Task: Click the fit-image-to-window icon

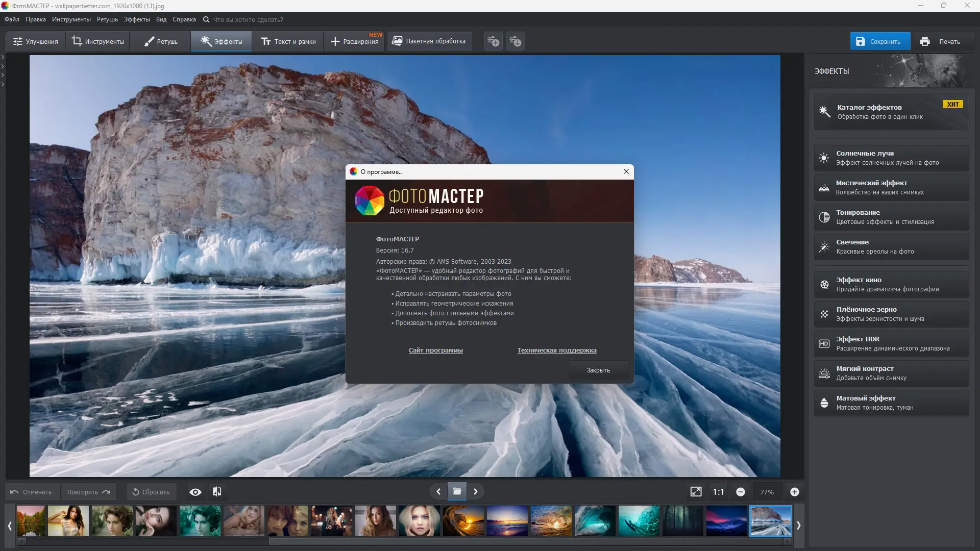Action: click(696, 491)
